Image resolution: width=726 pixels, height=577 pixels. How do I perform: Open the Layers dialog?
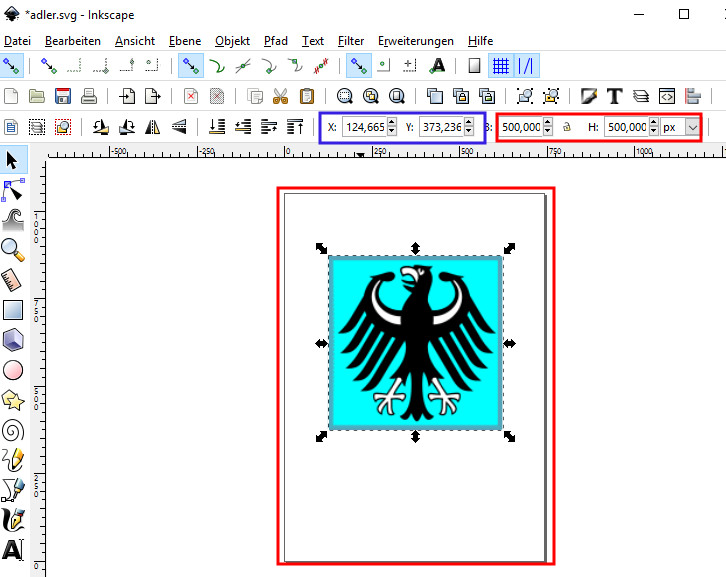(x=641, y=96)
